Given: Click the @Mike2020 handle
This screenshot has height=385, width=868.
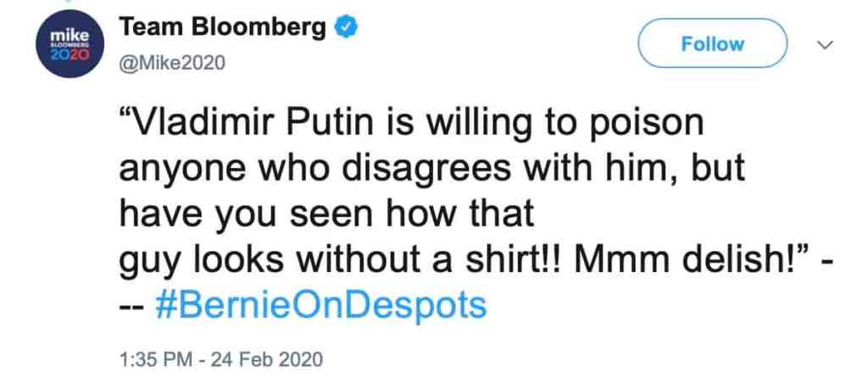Looking at the screenshot, I should 174,63.
